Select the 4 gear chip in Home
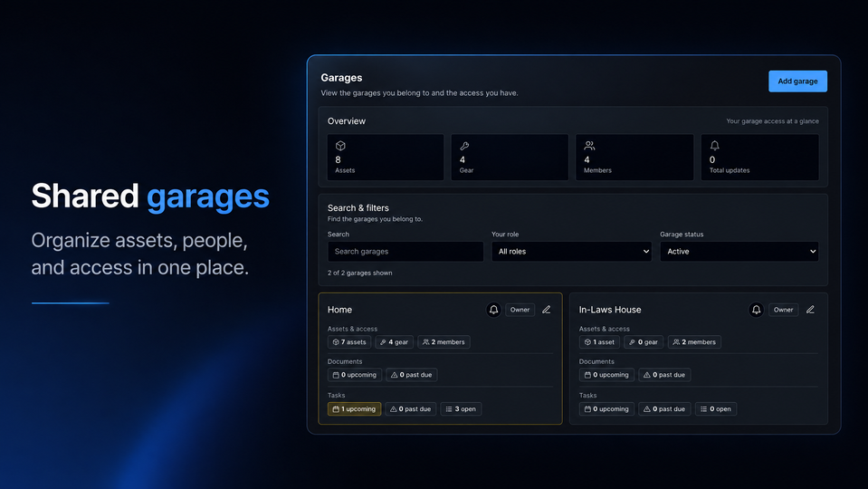The image size is (868, 489). pos(394,342)
